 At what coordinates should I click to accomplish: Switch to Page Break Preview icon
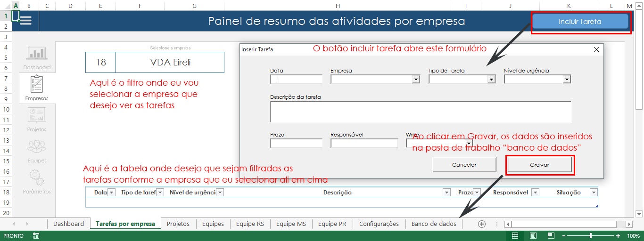[x=551, y=235]
